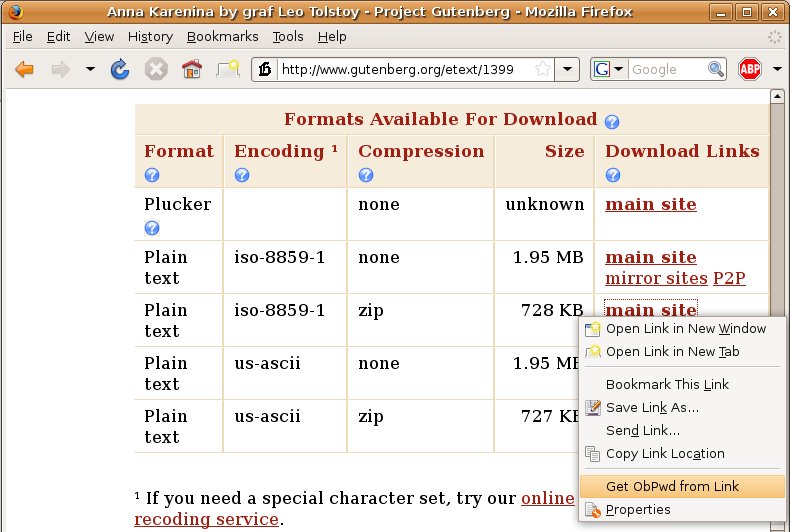Click the Adblock Plus ABP icon

[750, 69]
